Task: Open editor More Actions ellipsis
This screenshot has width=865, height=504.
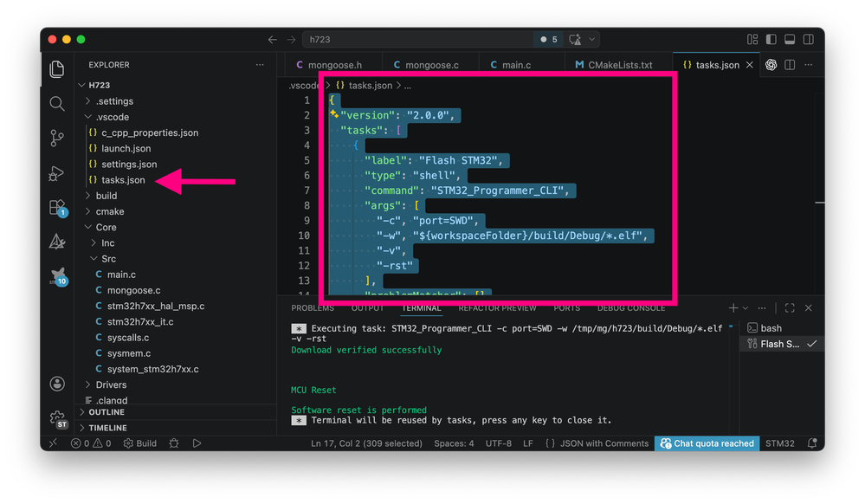Action: tap(808, 65)
